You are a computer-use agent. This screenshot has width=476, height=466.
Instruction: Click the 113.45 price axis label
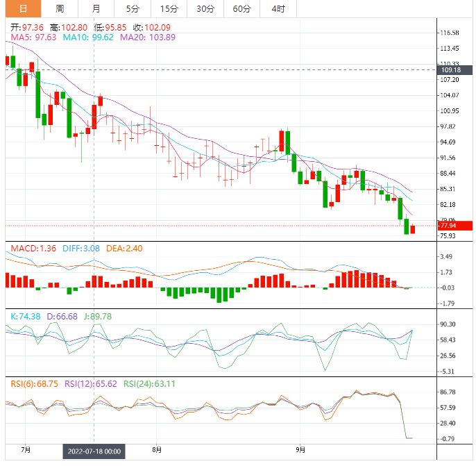pos(450,49)
